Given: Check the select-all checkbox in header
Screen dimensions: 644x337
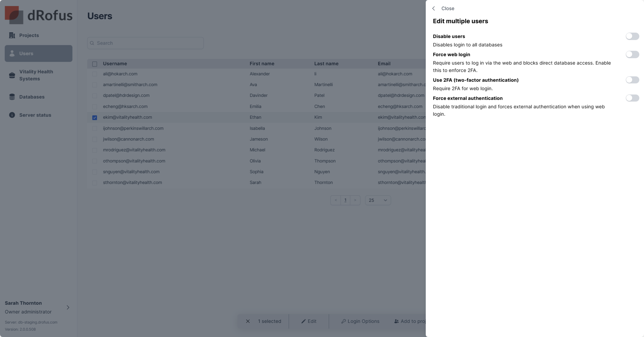Looking at the screenshot, I should tap(94, 64).
